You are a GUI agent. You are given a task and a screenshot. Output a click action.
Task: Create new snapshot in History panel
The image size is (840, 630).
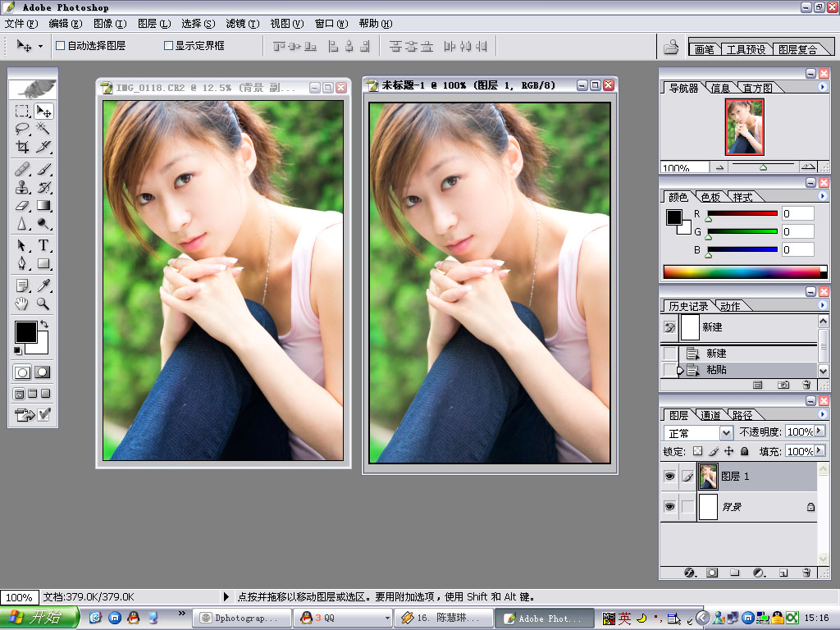783,385
